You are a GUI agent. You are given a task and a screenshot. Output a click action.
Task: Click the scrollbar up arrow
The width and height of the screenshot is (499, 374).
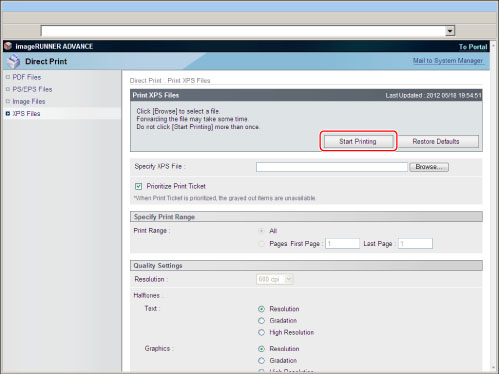494,46
